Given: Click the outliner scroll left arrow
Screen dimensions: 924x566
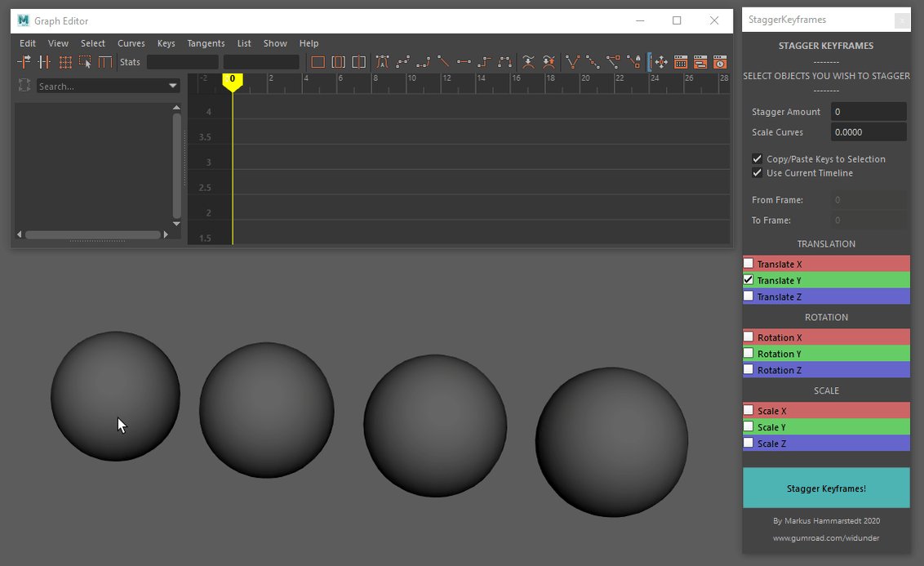Looking at the screenshot, I should click(x=20, y=234).
